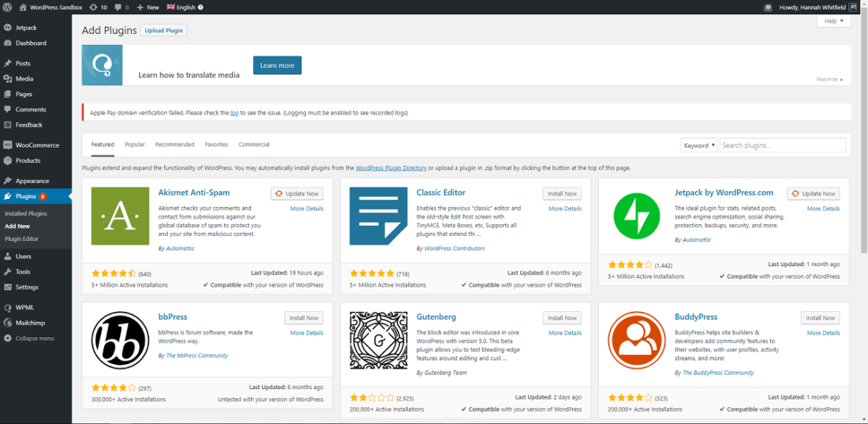Open WooCommerce in the sidebar
The height and width of the screenshot is (424, 868).
36,145
